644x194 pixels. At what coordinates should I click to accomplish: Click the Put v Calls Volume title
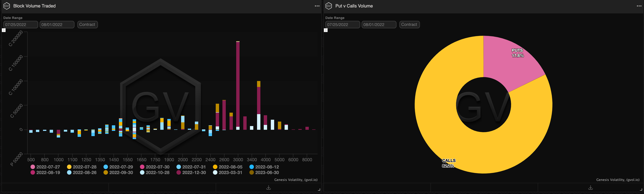click(354, 6)
